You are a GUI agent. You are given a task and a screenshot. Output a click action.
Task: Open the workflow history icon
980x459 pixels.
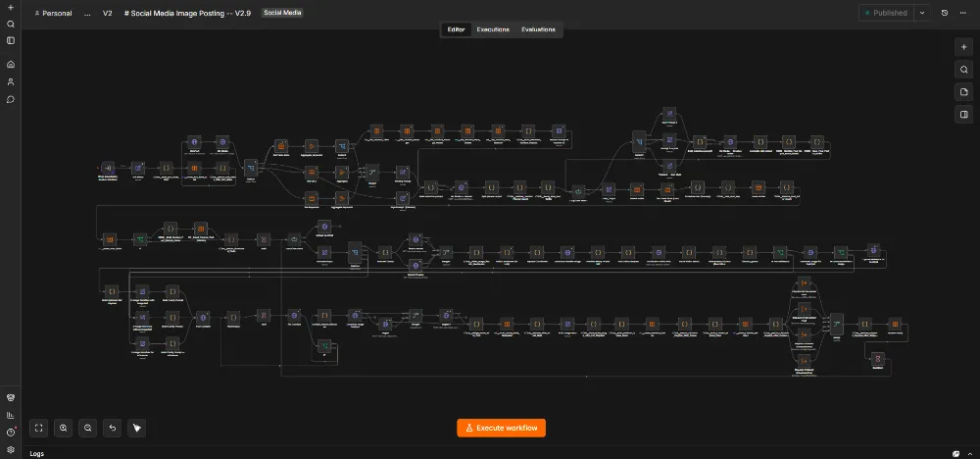(x=945, y=13)
